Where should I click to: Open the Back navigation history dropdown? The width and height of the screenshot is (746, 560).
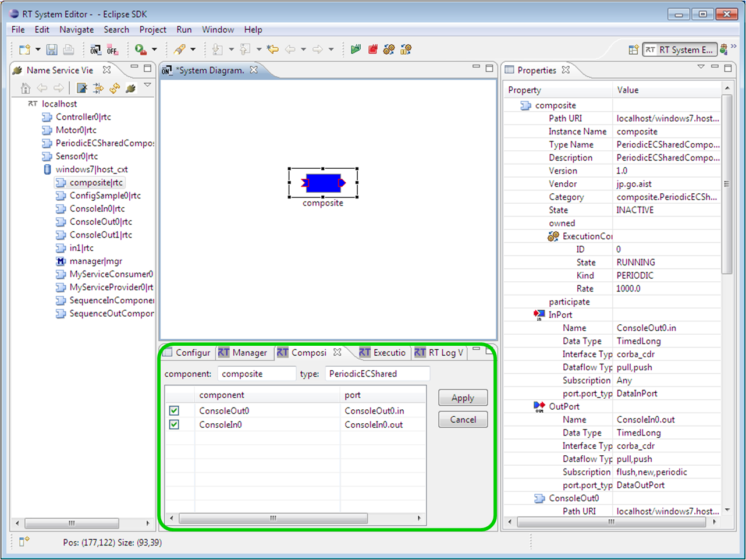point(303,49)
